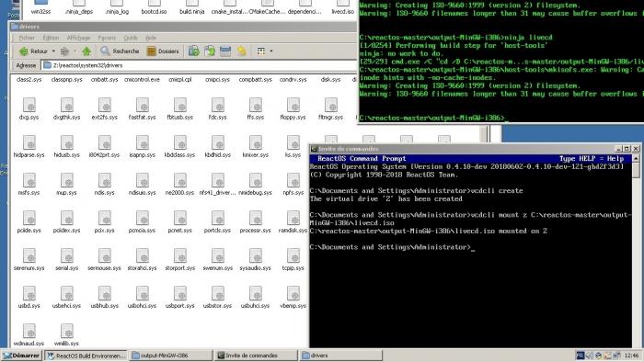Open the Views dropdown arrow

pos(271,51)
